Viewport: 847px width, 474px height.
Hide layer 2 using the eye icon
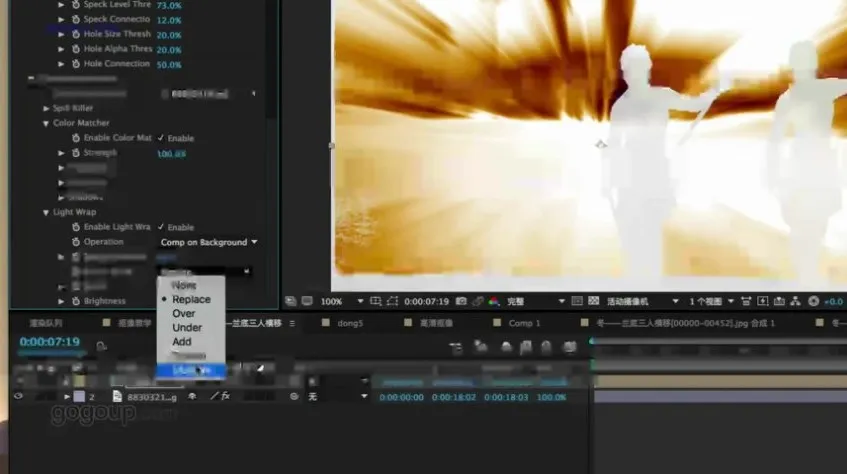pos(18,397)
